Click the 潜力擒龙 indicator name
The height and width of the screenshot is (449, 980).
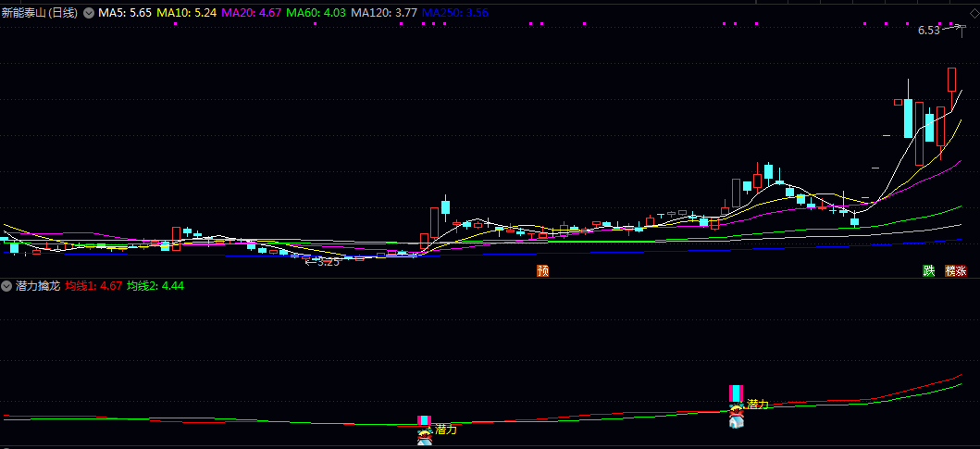38,286
